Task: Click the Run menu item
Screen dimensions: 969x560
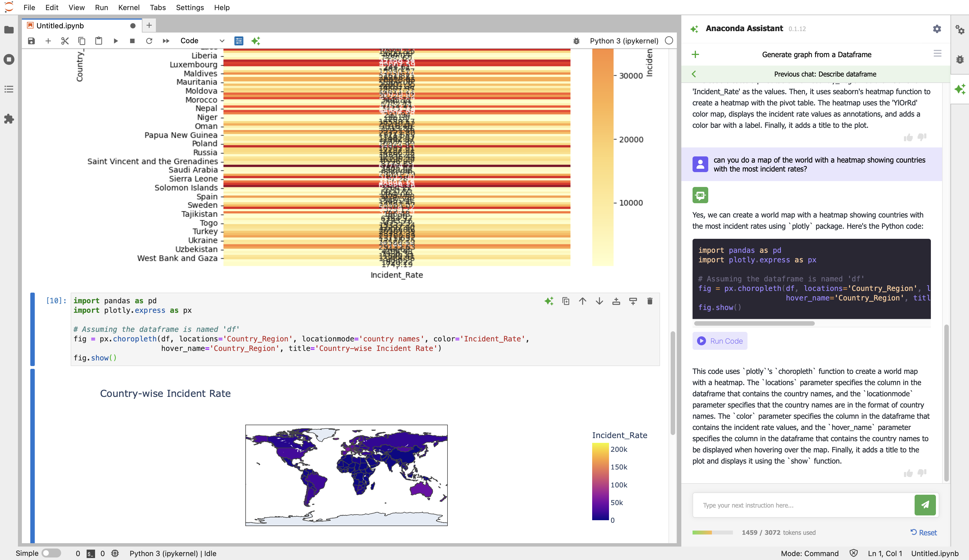Action: tap(101, 7)
